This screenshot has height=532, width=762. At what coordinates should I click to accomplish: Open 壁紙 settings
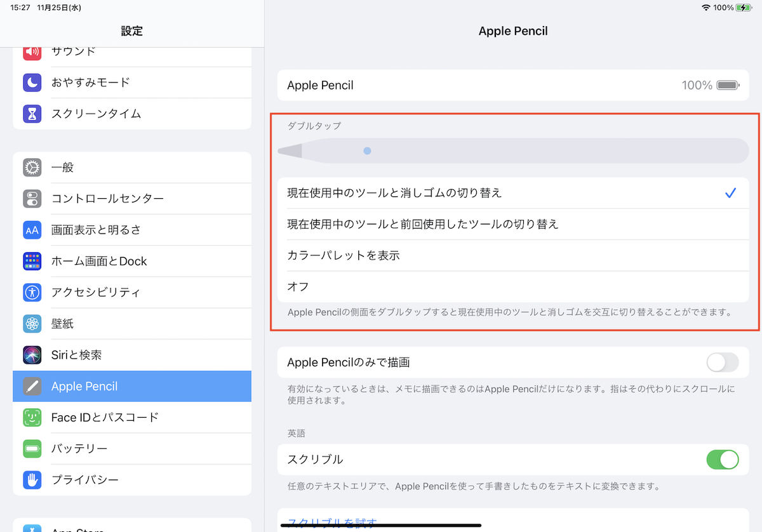tap(132, 324)
